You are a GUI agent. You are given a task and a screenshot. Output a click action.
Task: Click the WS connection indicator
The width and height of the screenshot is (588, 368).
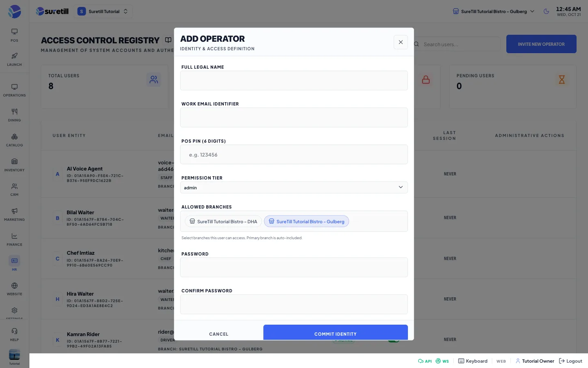(442, 361)
